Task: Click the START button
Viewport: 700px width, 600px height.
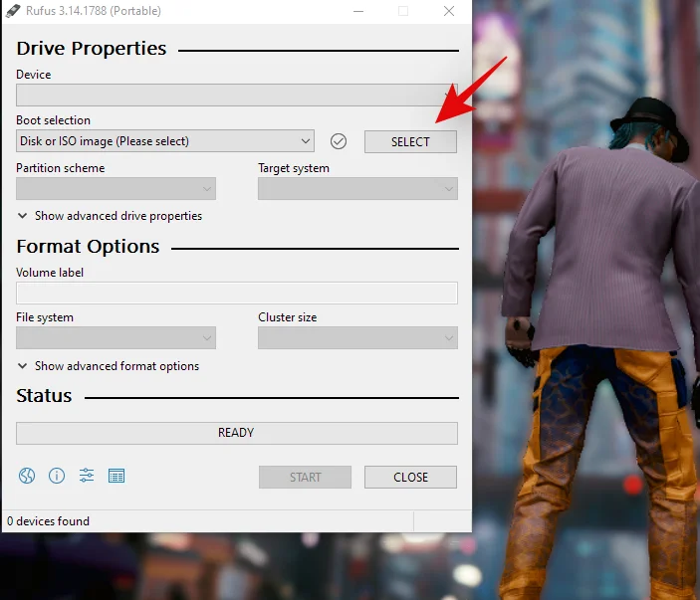Action: pyautogui.click(x=305, y=478)
